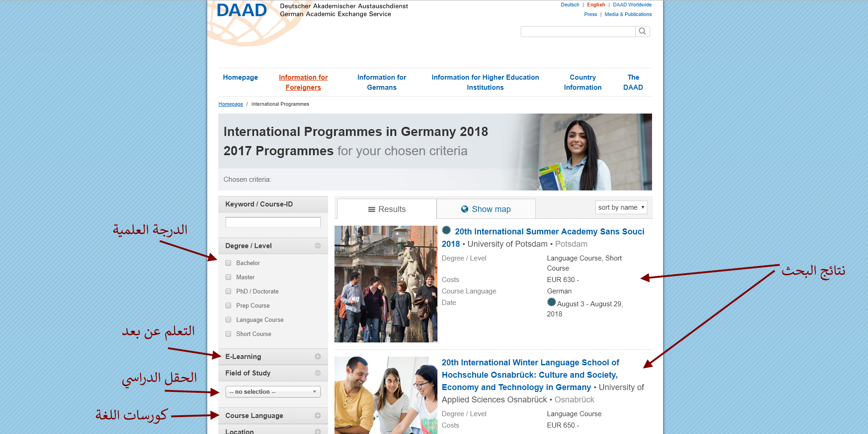Open The DAAD menu item
The height and width of the screenshot is (434, 868).
[633, 82]
